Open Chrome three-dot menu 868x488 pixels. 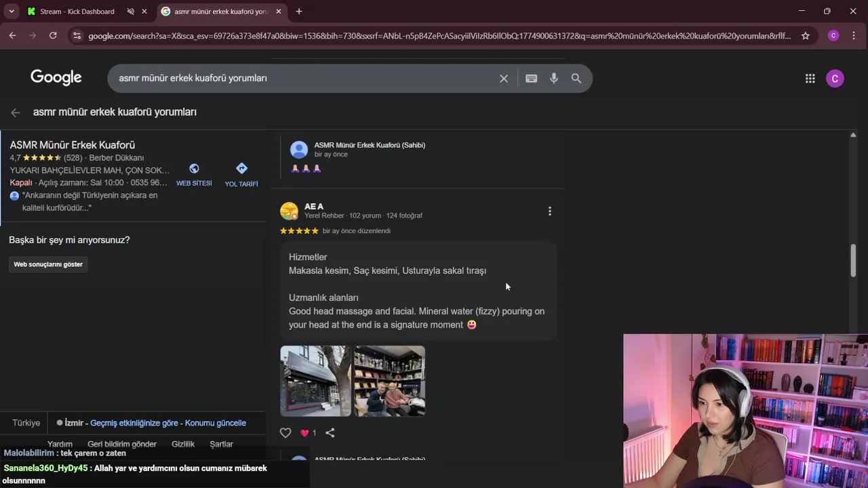pos(854,36)
